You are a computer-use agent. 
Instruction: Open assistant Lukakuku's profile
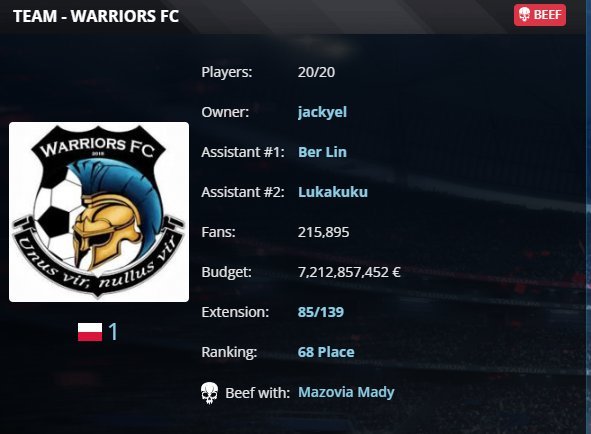click(333, 192)
